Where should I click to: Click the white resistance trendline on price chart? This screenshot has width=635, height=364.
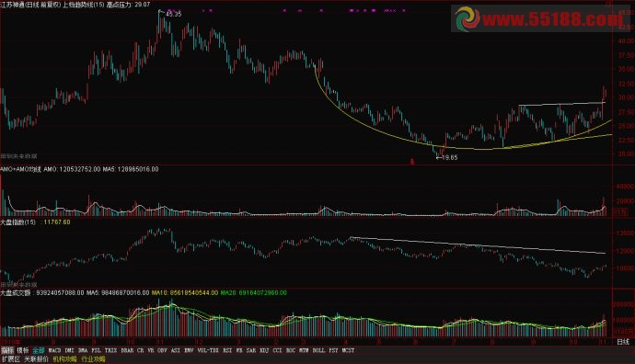(562, 105)
